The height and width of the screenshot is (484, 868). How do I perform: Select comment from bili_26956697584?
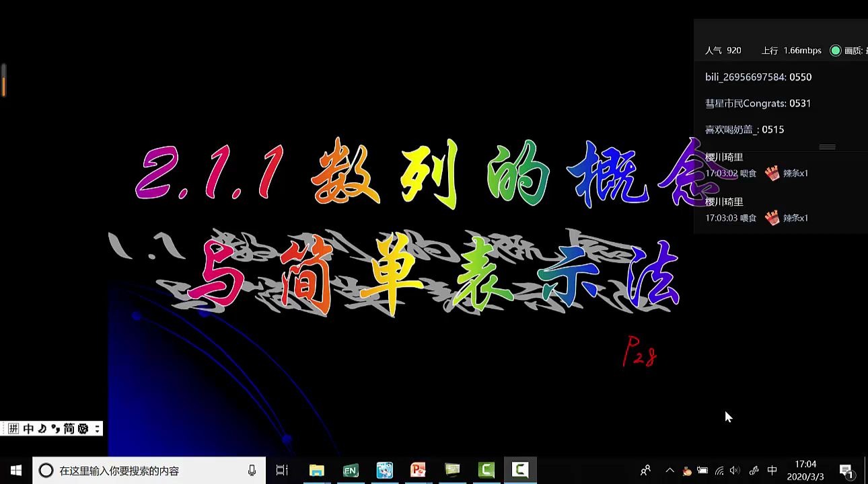coord(758,77)
